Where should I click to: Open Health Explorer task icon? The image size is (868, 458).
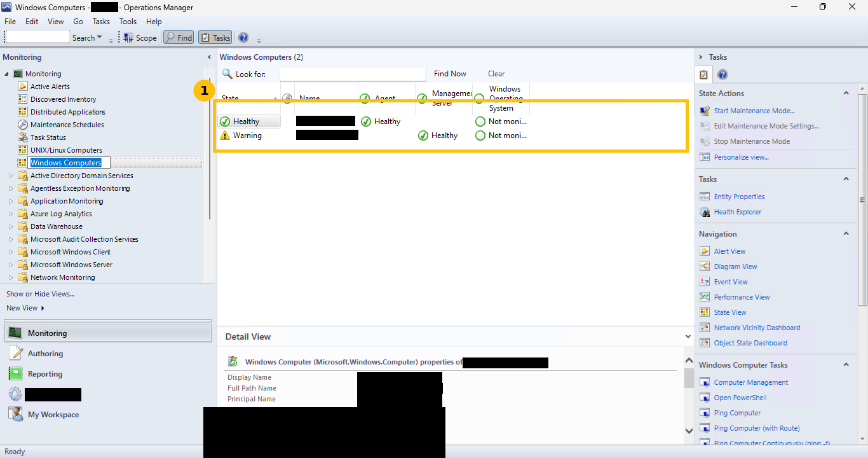[x=704, y=212]
